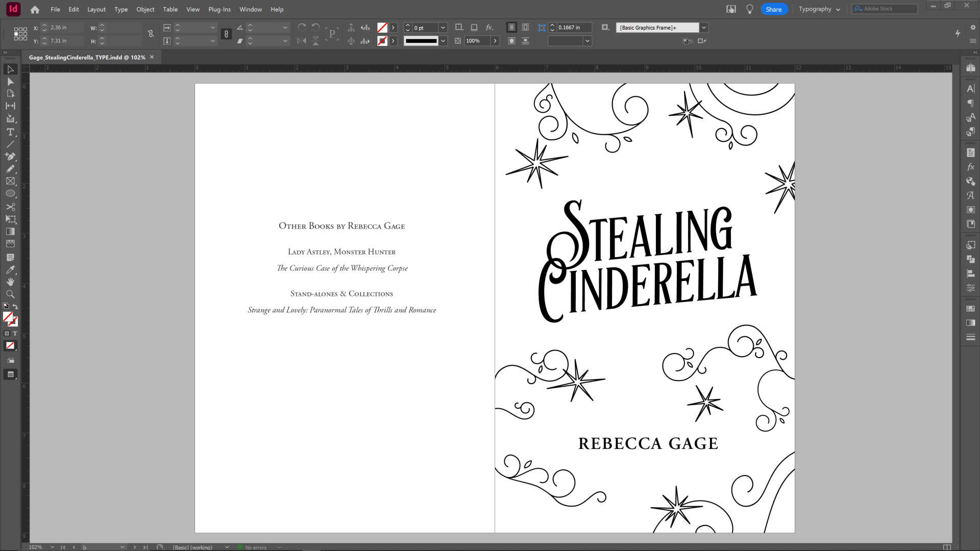Select the Pen tool

[x=10, y=157]
